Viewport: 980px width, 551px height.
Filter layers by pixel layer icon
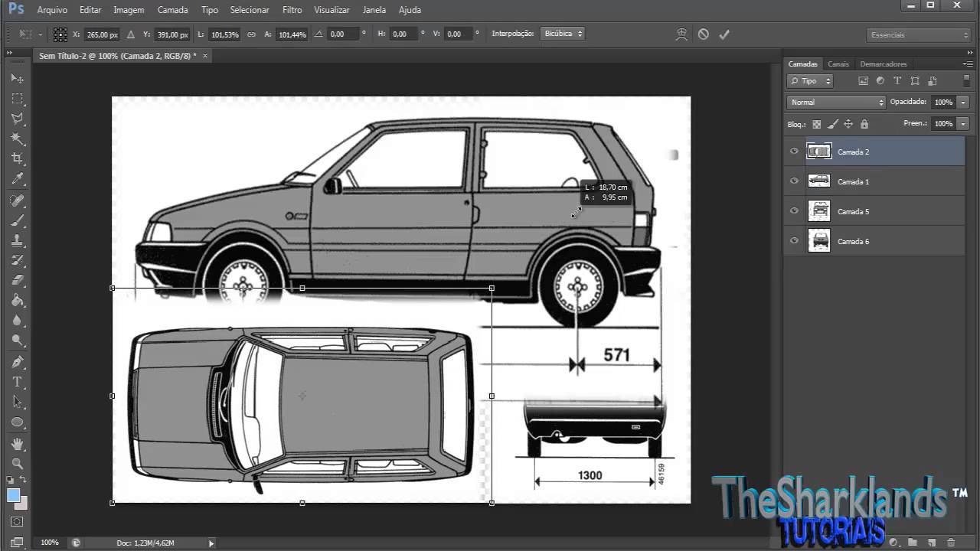tap(864, 80)
